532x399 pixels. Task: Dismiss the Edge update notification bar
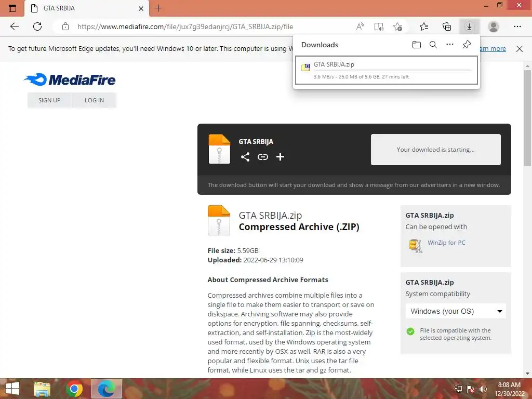(x=520, y=48)
